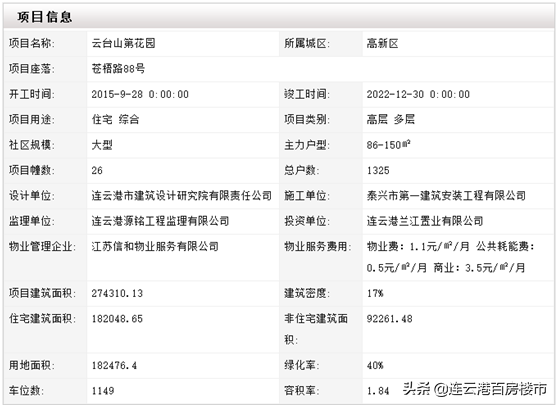
Task: Click the 总户数 label
Action: pos(302,170)
